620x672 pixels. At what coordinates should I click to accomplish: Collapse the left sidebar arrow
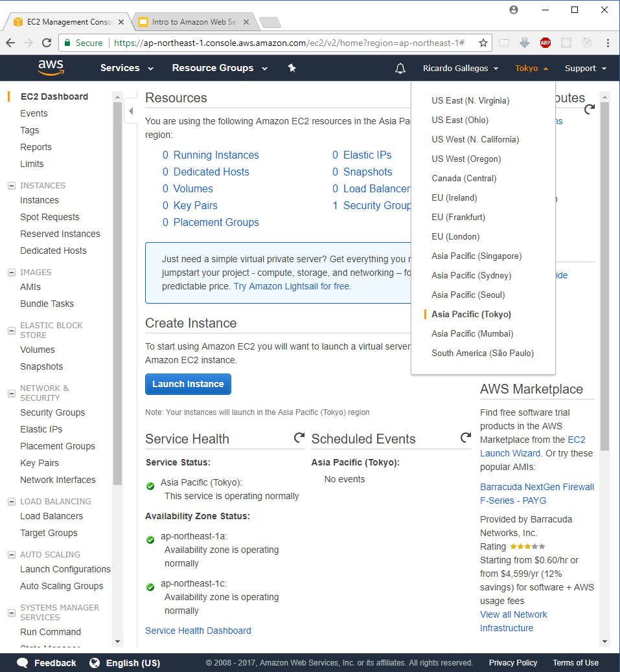(x=131, y=111)
